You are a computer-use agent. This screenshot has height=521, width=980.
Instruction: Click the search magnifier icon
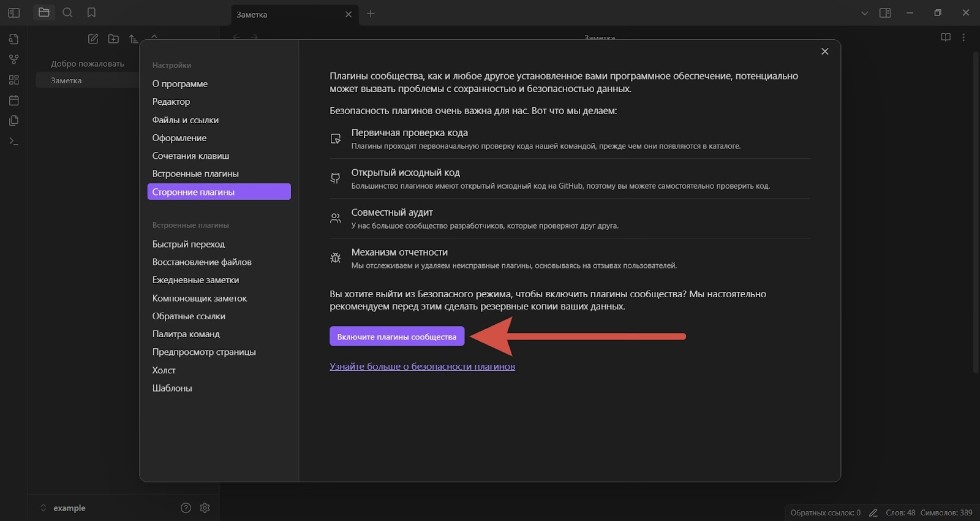point(67,12)
